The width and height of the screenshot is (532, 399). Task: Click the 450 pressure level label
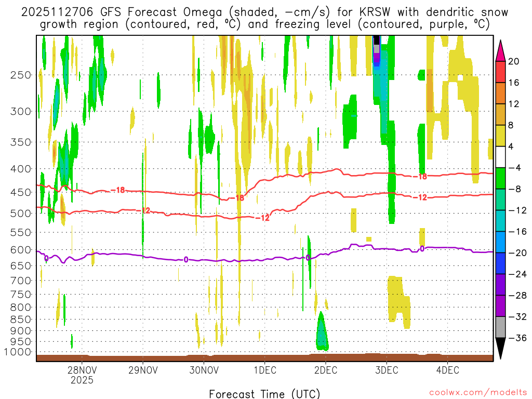point(21,192)
